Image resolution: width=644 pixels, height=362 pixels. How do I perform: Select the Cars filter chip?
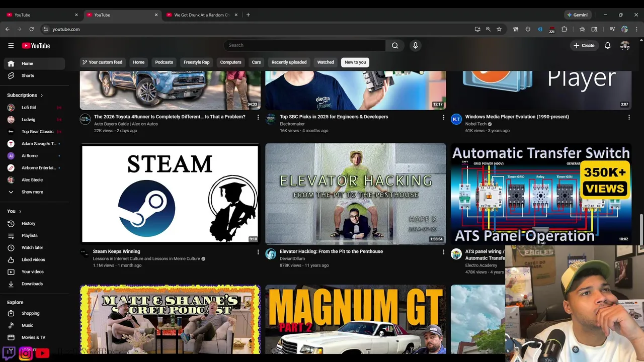point(256,62)
